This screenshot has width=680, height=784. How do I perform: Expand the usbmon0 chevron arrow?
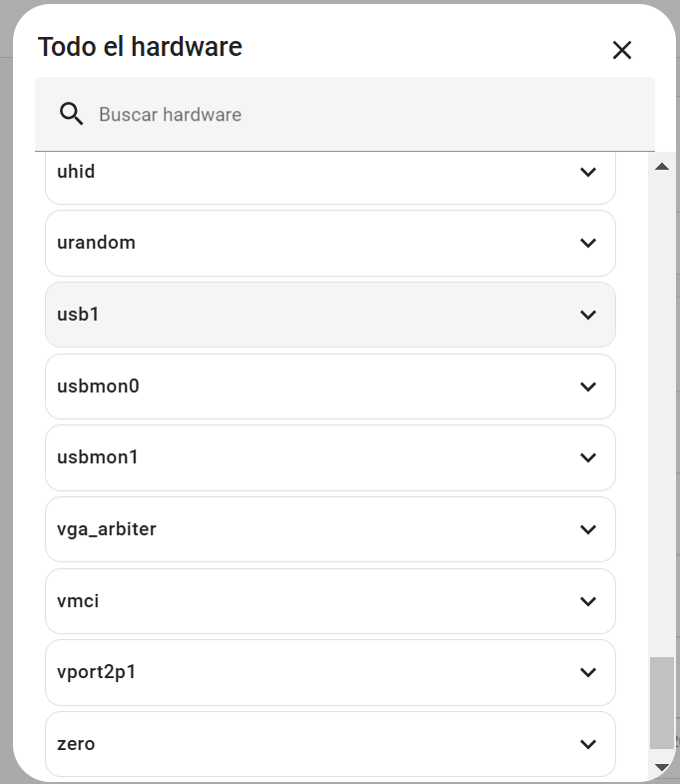click(588, 387)
